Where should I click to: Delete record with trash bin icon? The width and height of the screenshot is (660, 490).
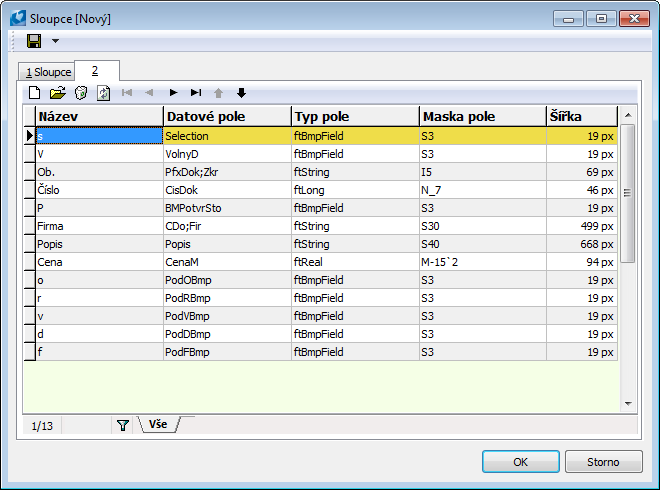81,93
